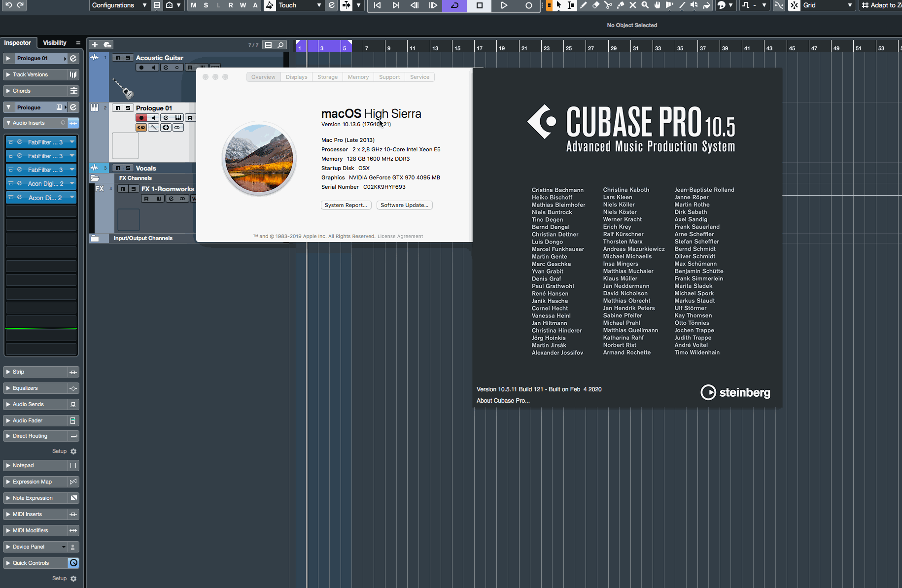Open the Service tab in About This Mac
This screenshot has height=588, width=902.
[419, 77]
